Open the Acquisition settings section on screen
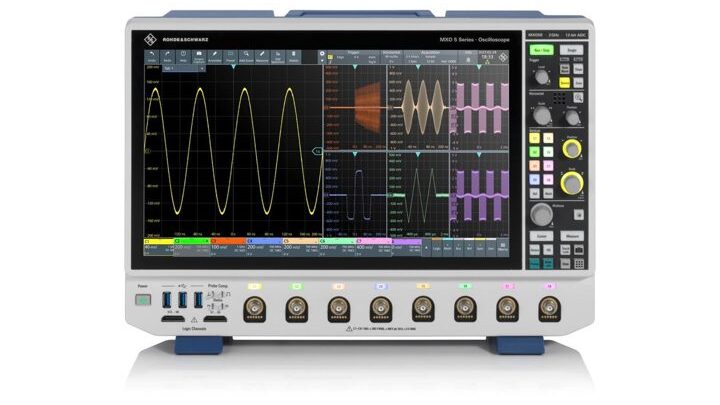The image size is (720, 405). point(430,57)
